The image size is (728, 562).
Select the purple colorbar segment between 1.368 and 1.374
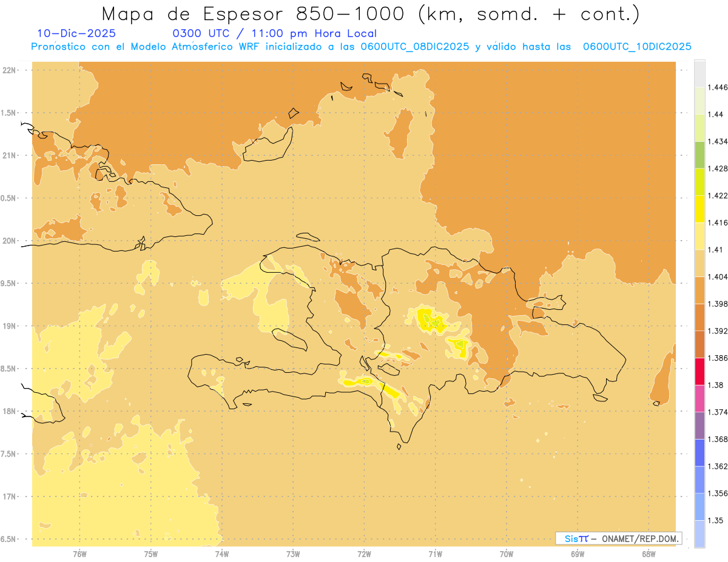pyautogui.click(x=699, y=426)
